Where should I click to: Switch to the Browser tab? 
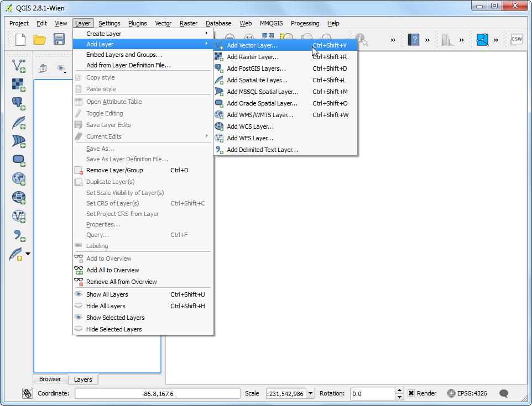pos(50,379)
